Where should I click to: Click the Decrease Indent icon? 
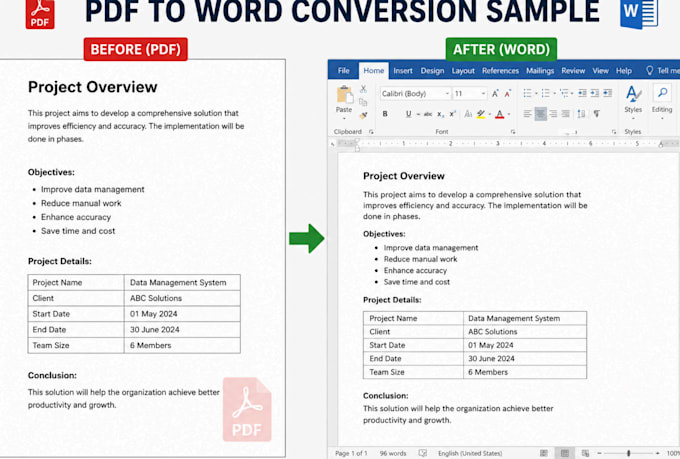click(582, 93)
